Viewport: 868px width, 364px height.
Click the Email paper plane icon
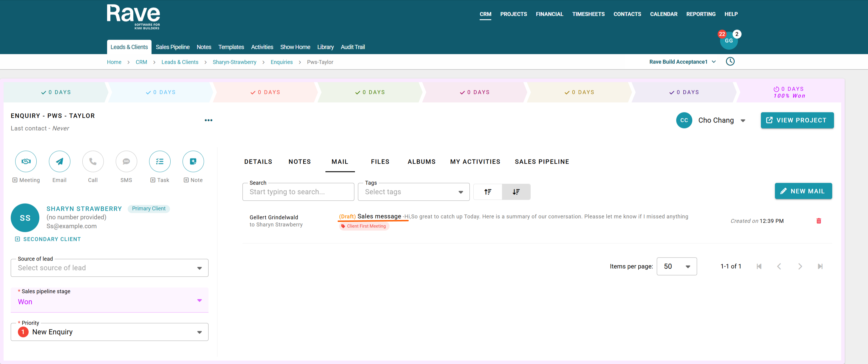(59, 161)
